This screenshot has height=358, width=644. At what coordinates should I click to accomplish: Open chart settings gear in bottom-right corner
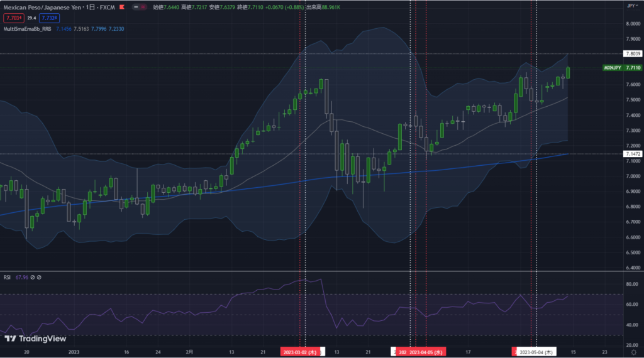pos(633,352)
